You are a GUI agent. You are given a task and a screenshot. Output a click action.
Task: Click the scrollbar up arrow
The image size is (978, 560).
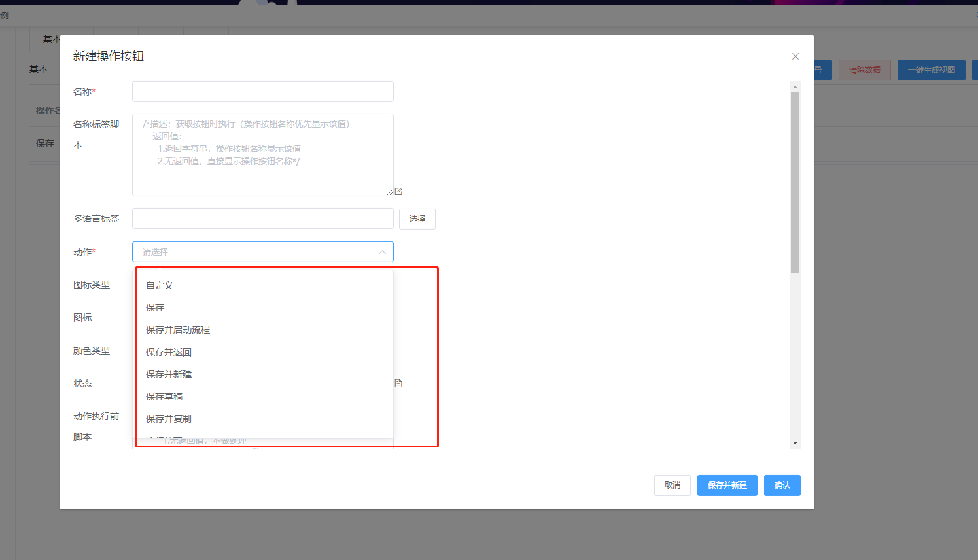(x=795, y=86)
